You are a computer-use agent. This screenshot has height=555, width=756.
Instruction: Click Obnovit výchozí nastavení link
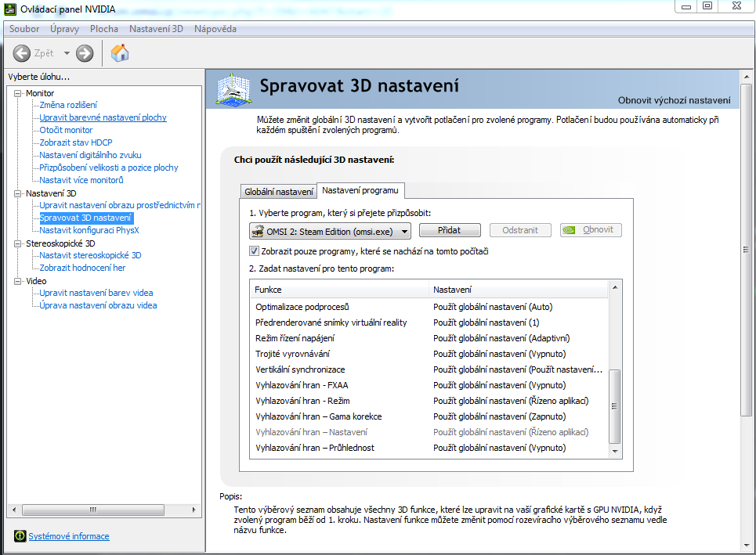pyautogui.click(x=674, y=100)
